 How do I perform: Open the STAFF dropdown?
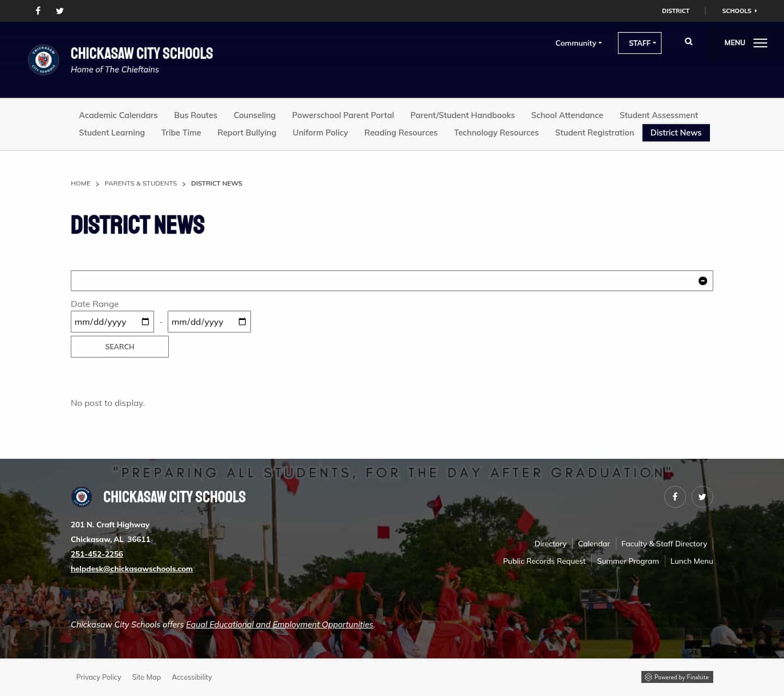tap(639, 43)
